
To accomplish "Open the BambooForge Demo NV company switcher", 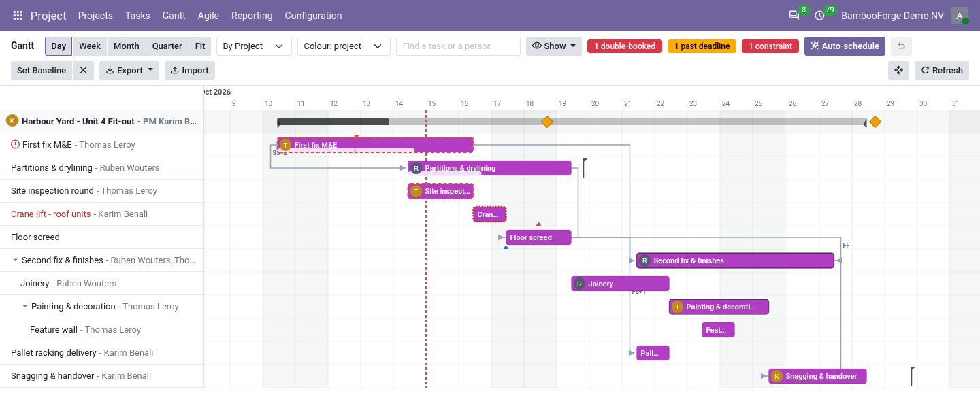I will point(892,16).
